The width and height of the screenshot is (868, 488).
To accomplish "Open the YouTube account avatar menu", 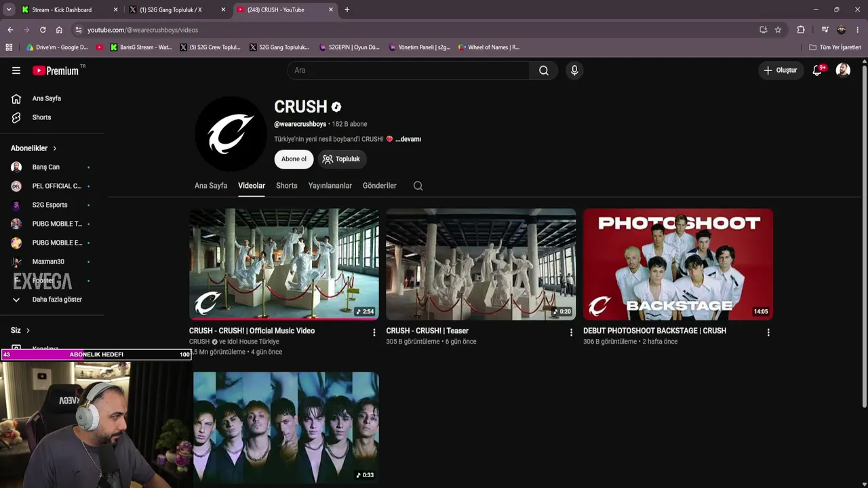I will (843, 70).
